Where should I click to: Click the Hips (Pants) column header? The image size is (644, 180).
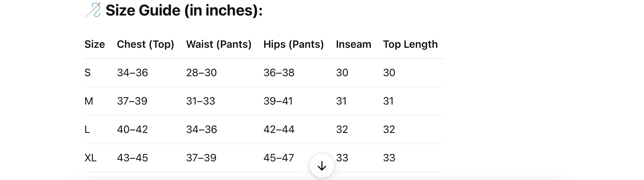pos(294,44)
